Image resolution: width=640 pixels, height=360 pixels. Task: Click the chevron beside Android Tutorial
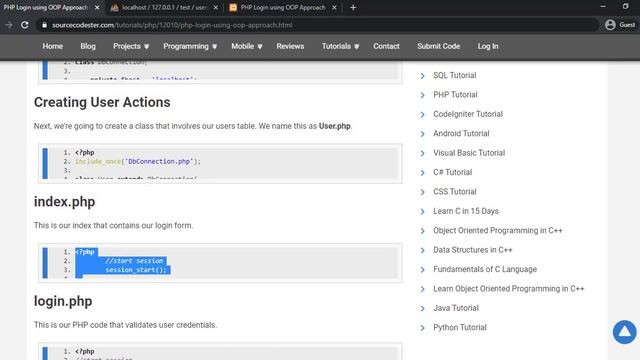click(x=422, y=134)
